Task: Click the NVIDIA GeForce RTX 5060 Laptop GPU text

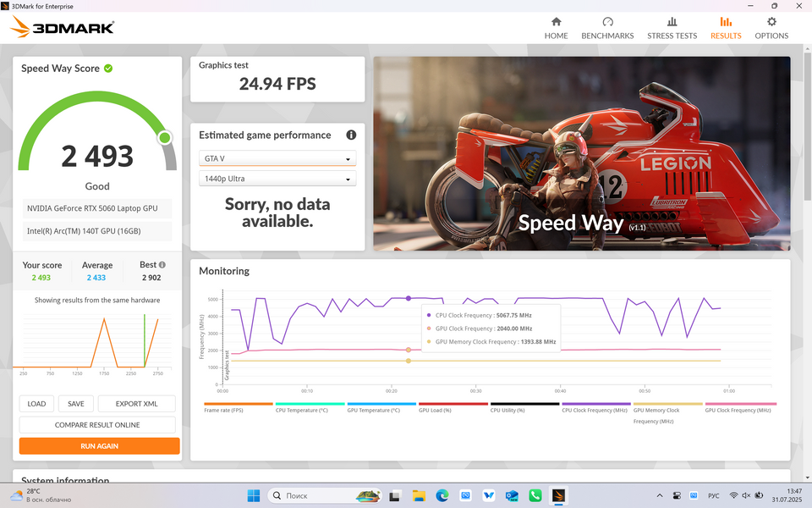Action: point(92,208)
